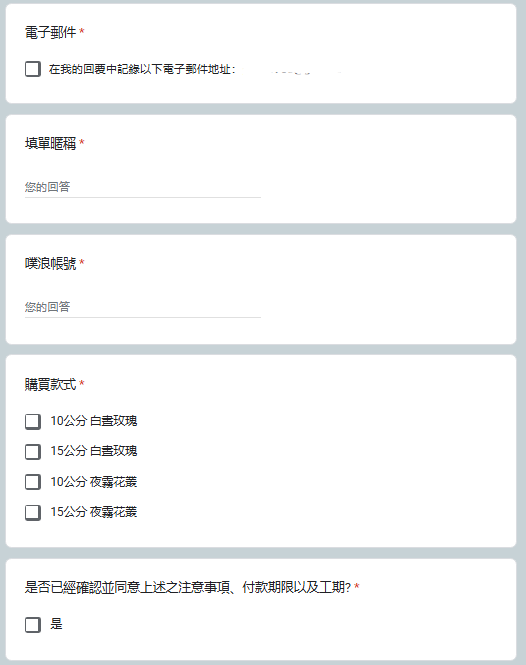
Task: Click the 15公分 夜霧花叢 option label
Action: 94,512
